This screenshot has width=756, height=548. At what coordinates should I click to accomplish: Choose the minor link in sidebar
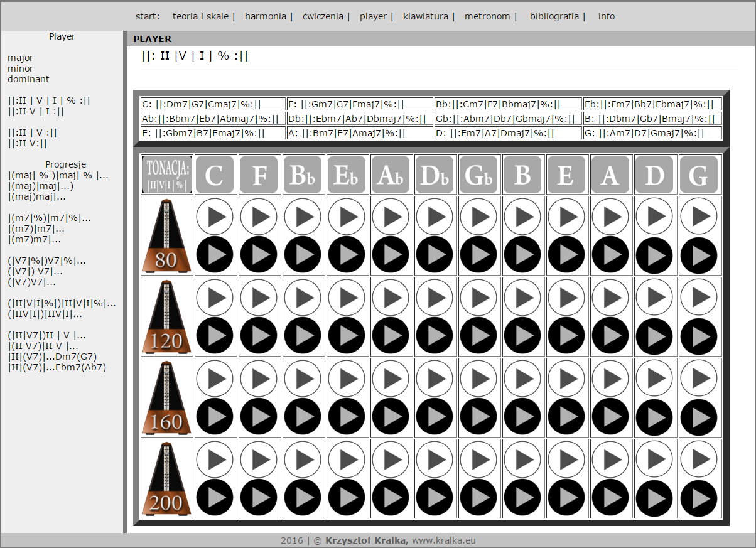[21, 68]
